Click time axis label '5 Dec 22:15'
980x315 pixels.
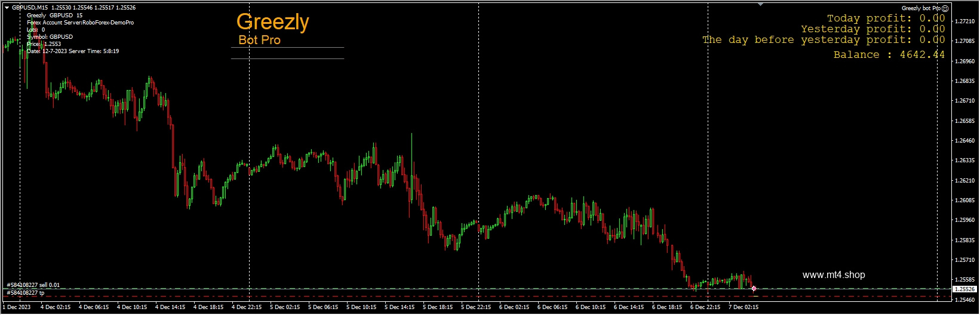(x=476, y=307)
